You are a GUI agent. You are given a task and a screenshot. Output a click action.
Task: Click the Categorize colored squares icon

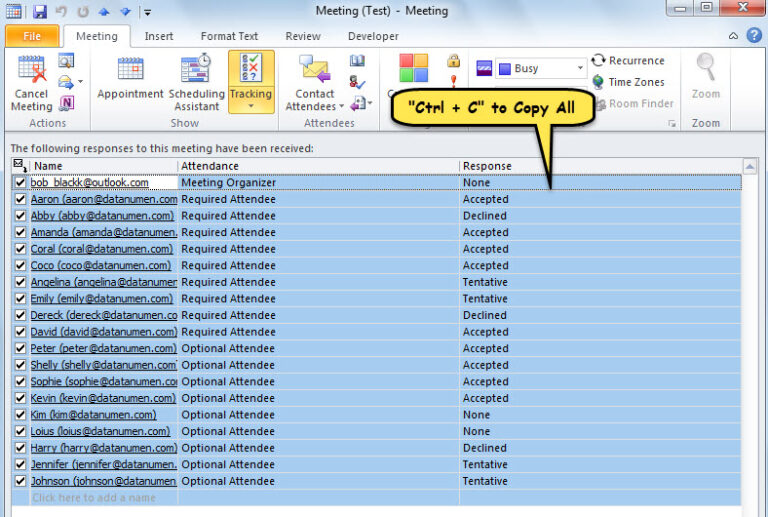click(x=413, y=68)
